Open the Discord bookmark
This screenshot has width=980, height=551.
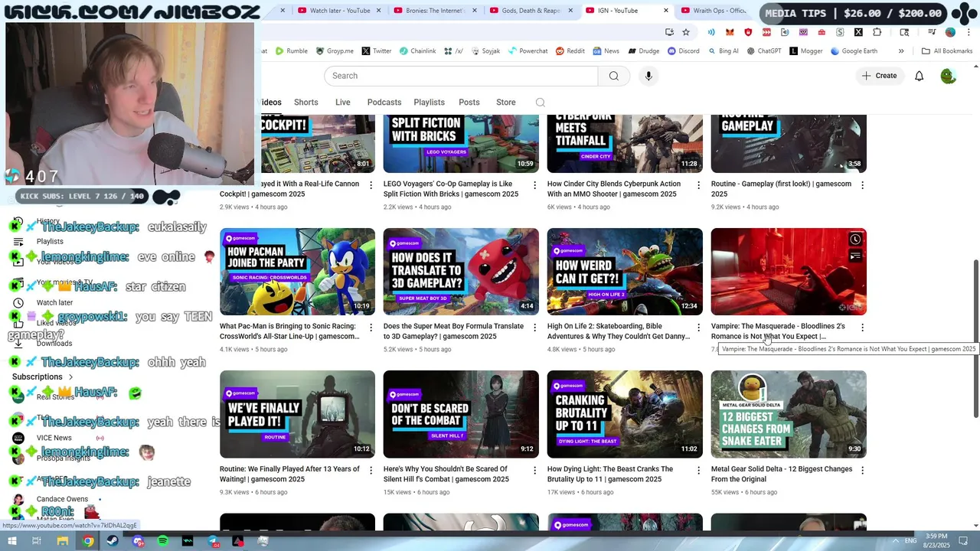684,51
